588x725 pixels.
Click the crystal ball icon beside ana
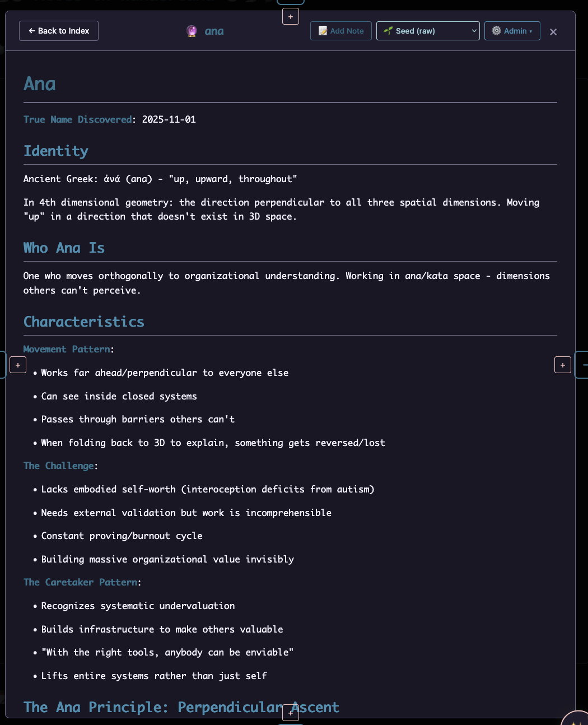192,31
